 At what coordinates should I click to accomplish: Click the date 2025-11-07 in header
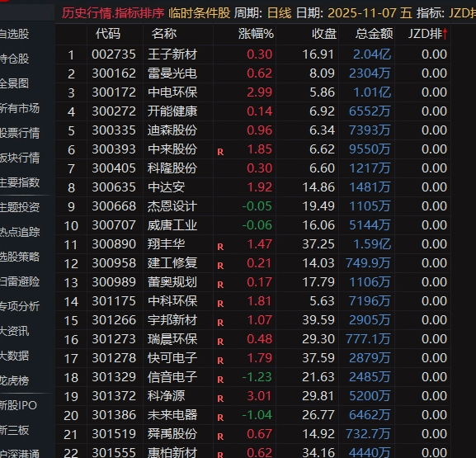pyautogui.click(x=362, y=13)
